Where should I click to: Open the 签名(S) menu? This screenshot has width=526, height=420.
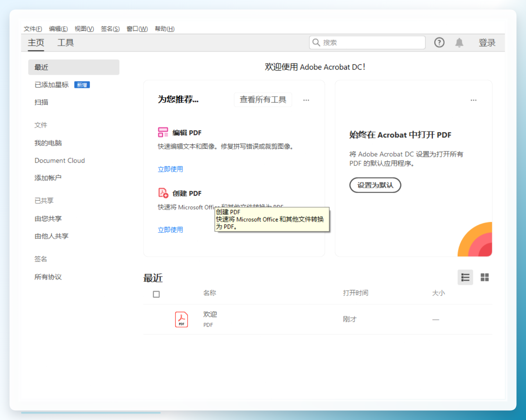(110, 29)
